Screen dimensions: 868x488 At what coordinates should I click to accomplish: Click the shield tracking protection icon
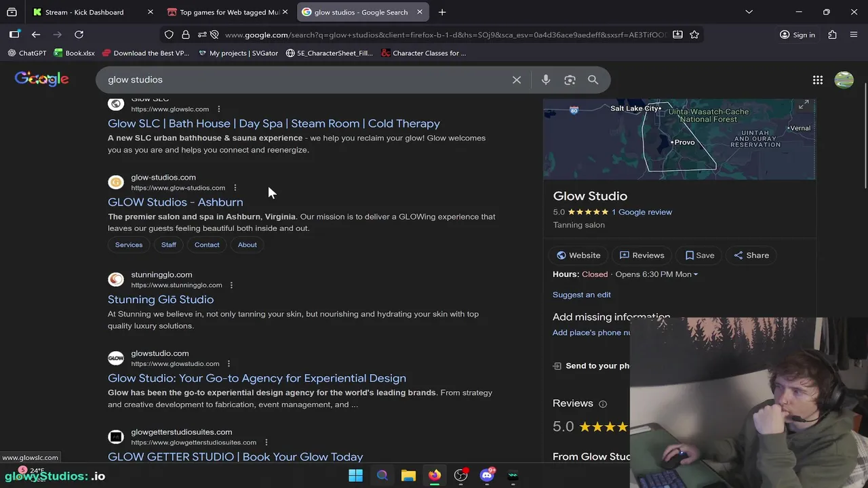(x=169, y=35)
